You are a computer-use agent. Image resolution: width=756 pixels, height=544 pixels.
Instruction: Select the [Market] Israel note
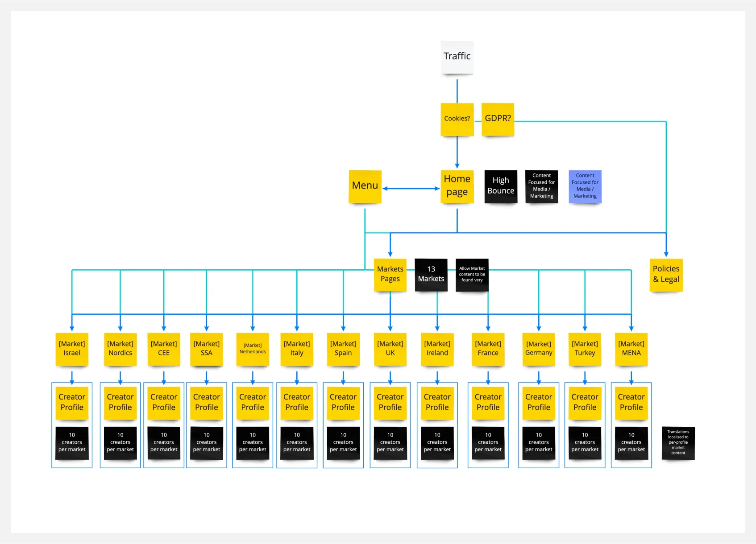[x=72, y=350]
